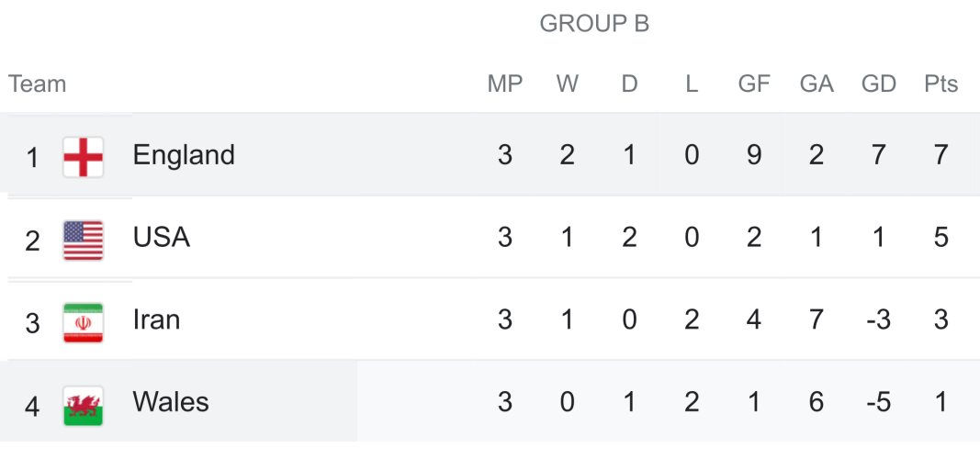The width and height of the screenshot is (980, 459).
Task: Click England's points total of 7
Action: point(941,155)
